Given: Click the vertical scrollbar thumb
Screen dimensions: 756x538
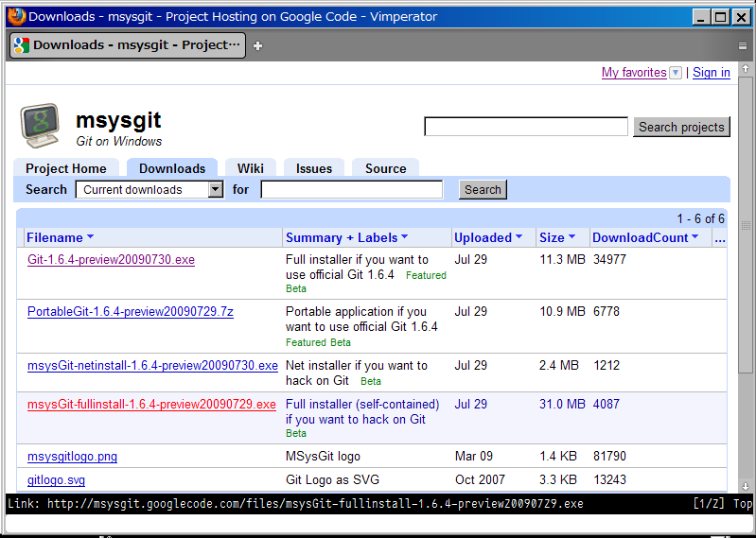Looking at the screenshot, I should 746,224.
